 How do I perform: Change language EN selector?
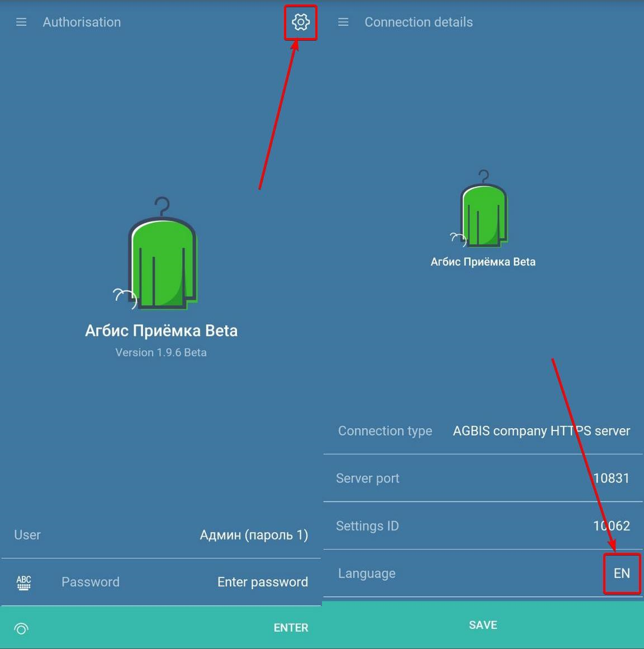(622, 574)
